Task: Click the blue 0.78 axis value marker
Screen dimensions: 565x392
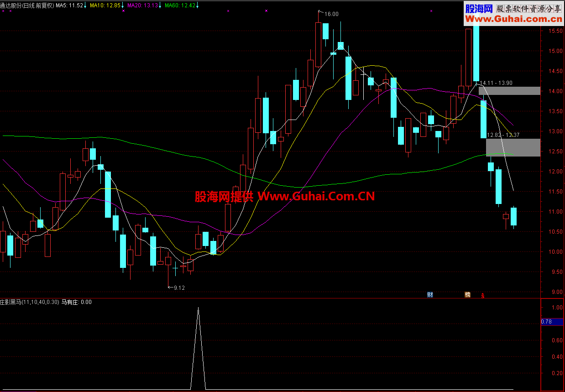Action: pyautogui.click(x=552, y=322)
